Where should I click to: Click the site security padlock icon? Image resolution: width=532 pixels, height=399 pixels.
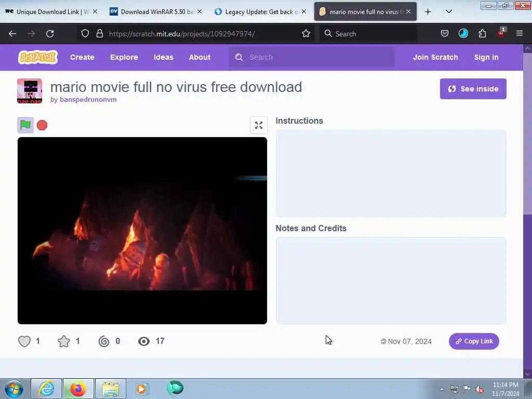(x=99, y=34)
